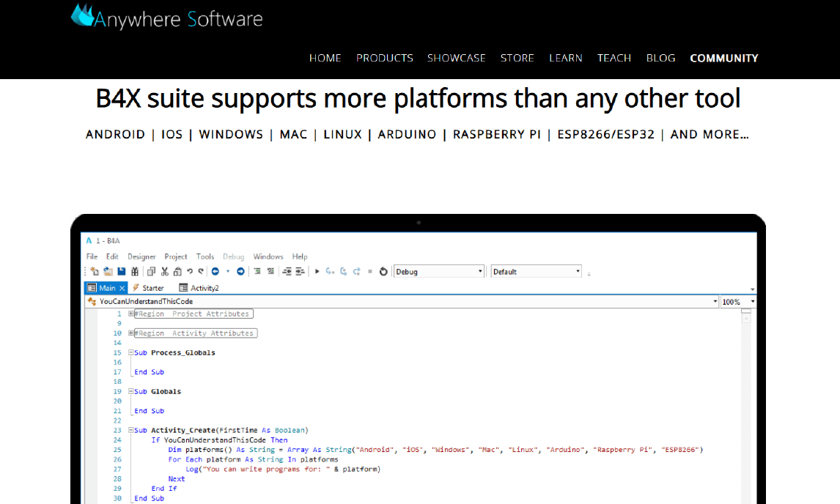The width and height of the screenshot is (840, 504).
Task: Open the PRODUCTS navigation link
Action: (x=385, y=58)
